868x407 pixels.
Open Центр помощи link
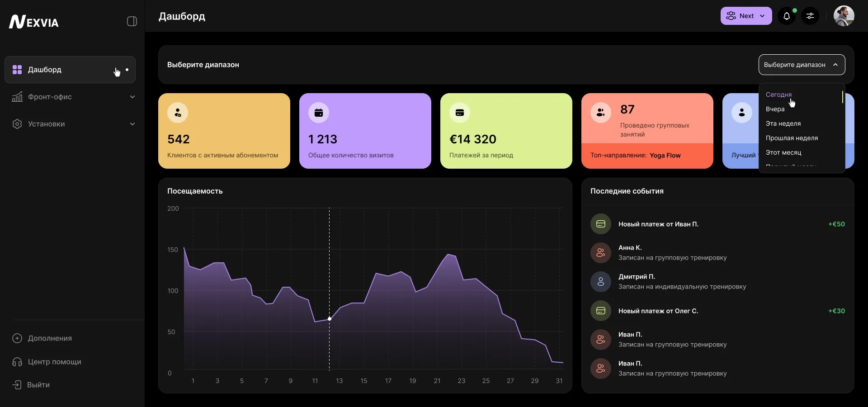pos(54,362)
